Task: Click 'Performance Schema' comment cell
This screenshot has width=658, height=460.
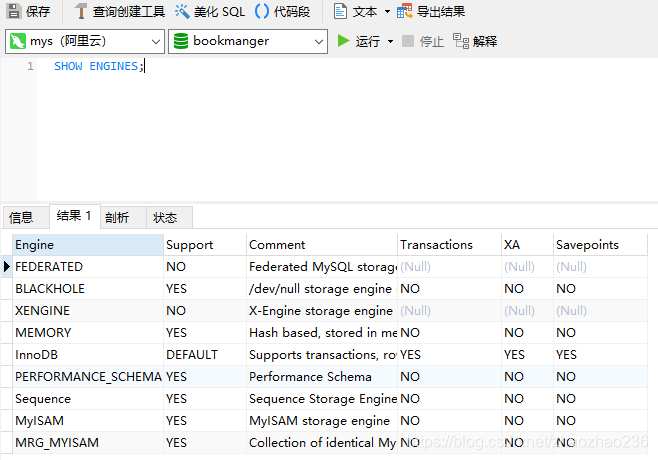Action: tap(322, 377)
